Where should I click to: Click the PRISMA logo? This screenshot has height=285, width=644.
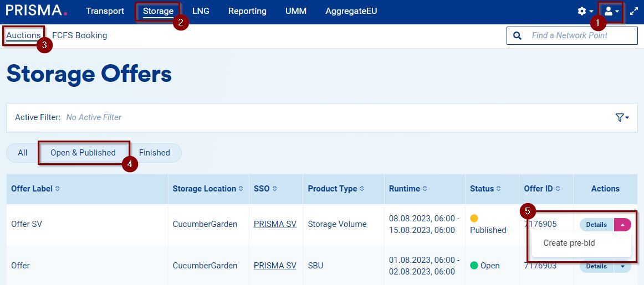tap(36, 11)
